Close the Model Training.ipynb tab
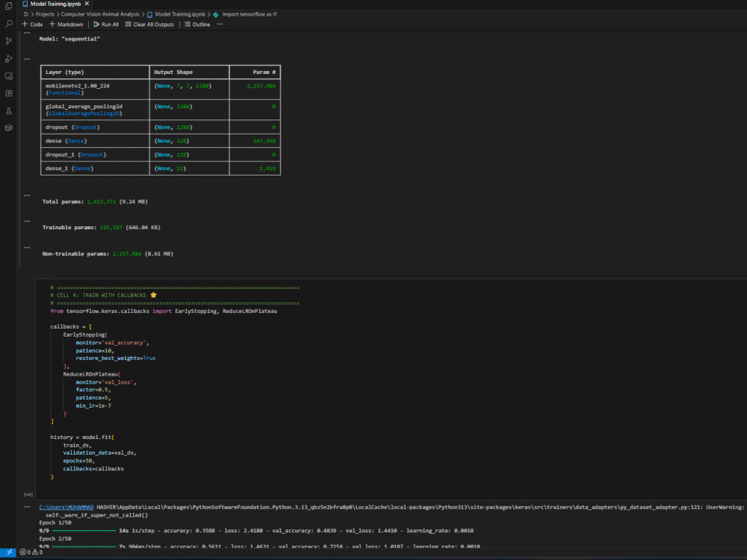The image size is (747, 560). pos(87,4)
